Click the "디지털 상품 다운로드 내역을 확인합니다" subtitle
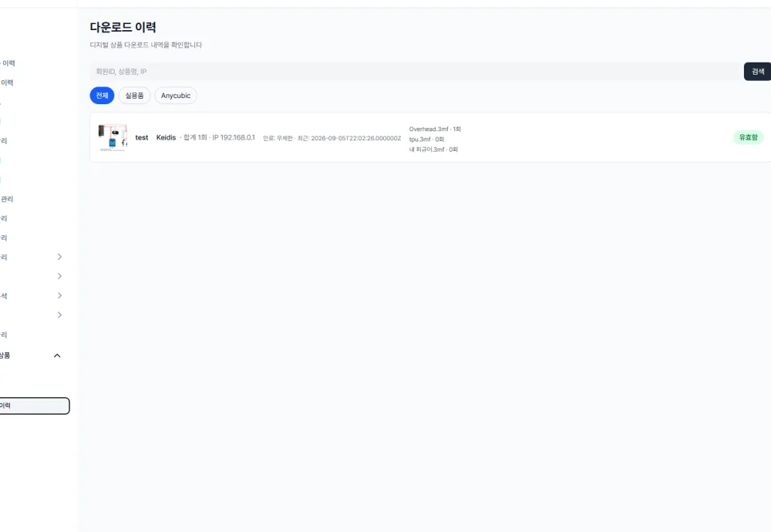Viewport: 771px width, 532px height. pos(146,45)
